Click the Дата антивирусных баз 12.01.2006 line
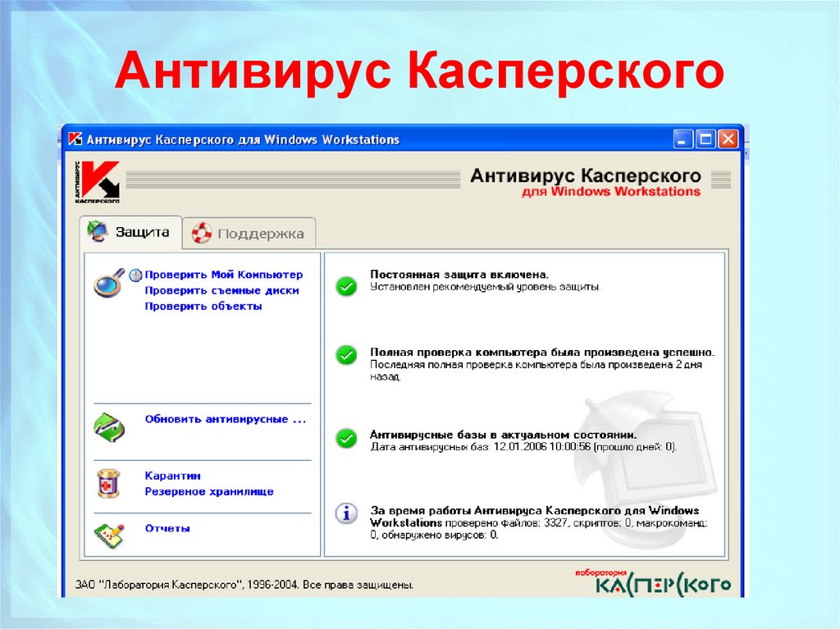 (523, 447)
